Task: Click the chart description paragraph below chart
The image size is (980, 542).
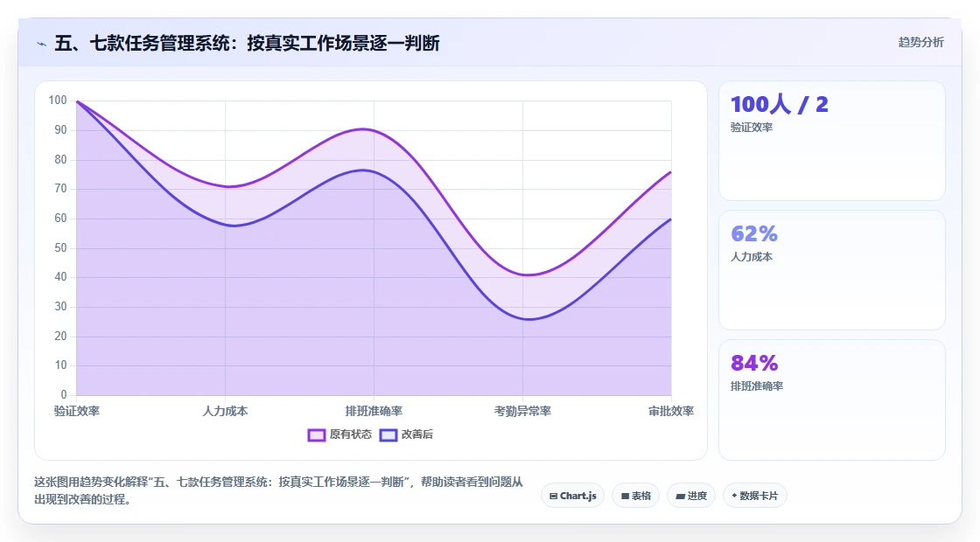Action: point(278,490)
